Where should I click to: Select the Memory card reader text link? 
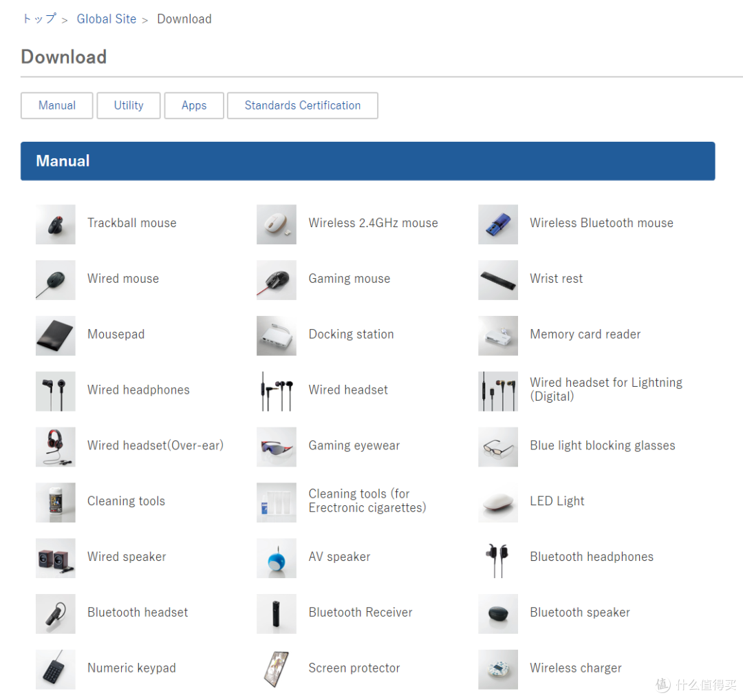(x=585, y=334)
